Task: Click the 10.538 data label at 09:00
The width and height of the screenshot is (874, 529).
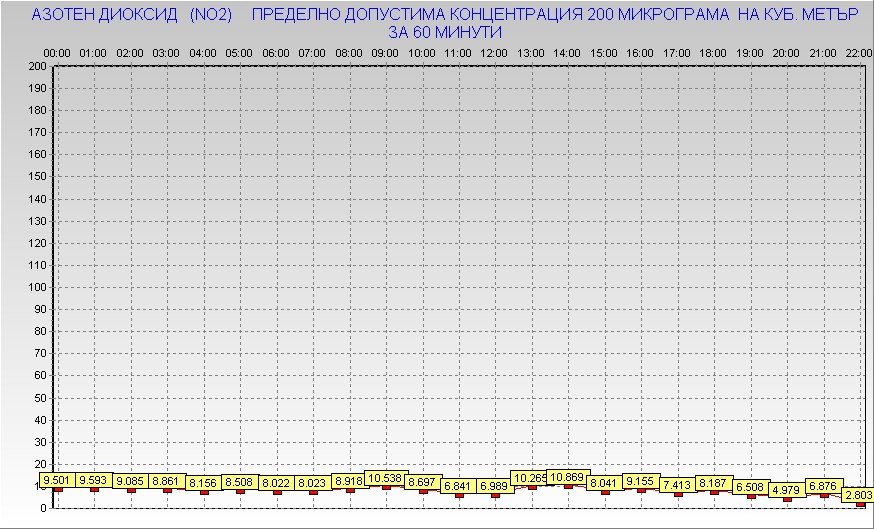Action: tap(386, 478)
